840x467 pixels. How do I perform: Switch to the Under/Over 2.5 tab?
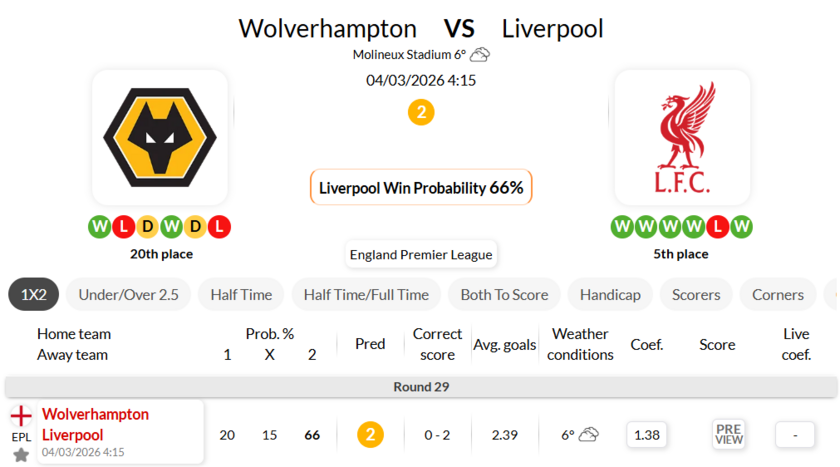coord(128,294)
